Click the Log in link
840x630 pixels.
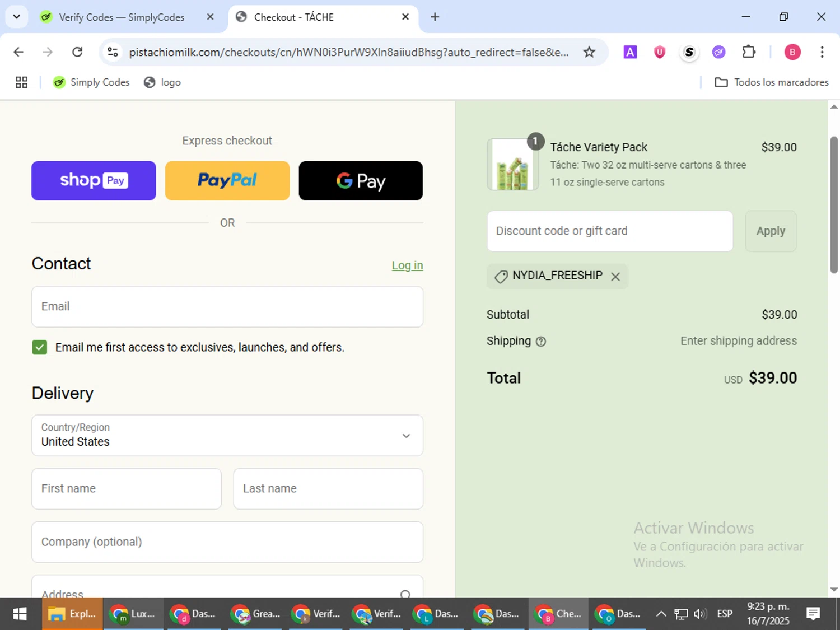[407, 265]
